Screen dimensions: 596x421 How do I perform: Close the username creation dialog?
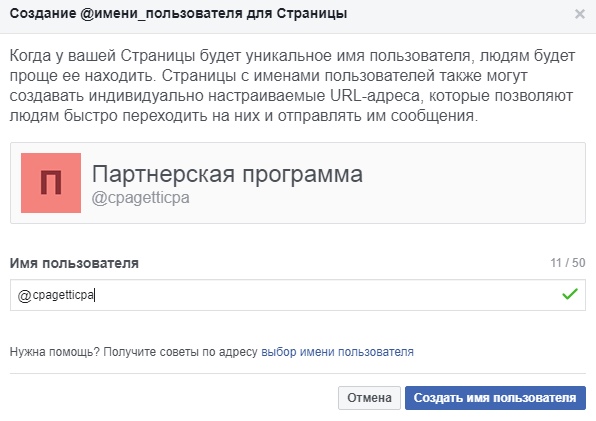click(x=580, y=14)
